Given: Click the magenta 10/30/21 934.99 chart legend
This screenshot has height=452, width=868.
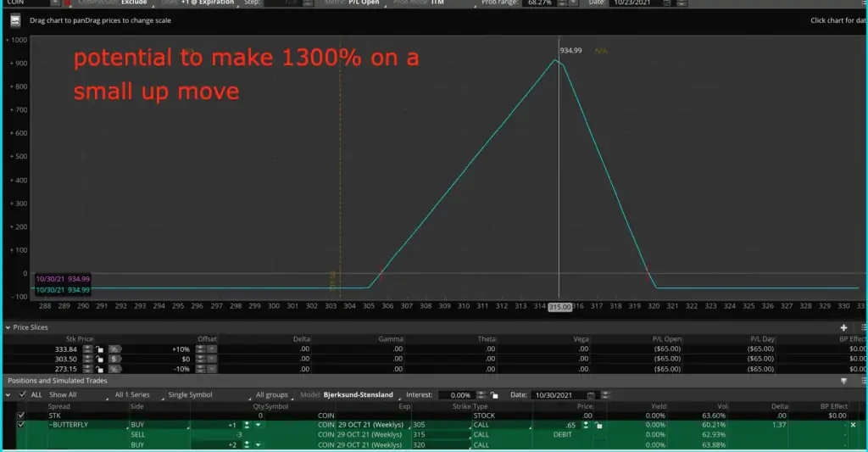Looking at the screenshot, I should 63,279.
